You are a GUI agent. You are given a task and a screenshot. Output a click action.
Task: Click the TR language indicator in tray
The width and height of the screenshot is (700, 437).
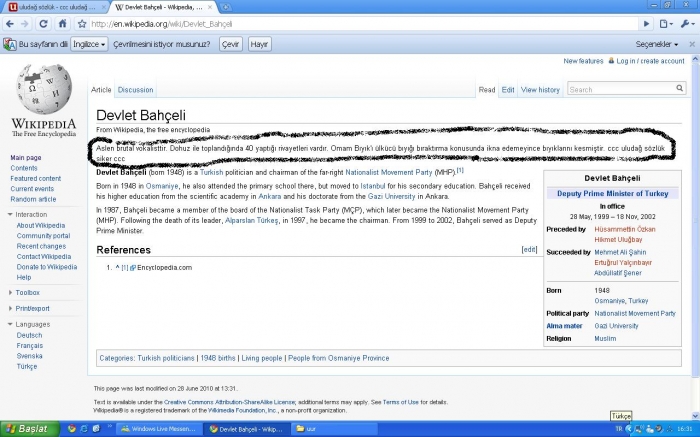(x=618, y=429)
